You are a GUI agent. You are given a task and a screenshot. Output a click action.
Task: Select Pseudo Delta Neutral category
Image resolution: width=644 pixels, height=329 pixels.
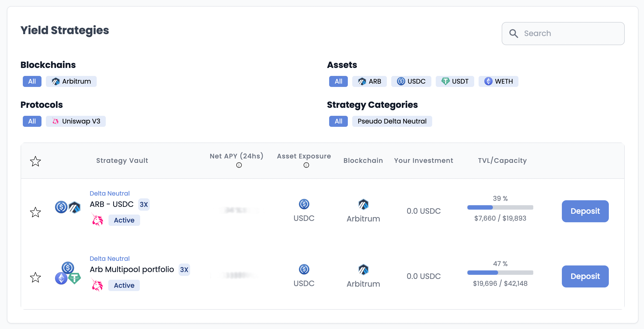[x=392, y=121]
